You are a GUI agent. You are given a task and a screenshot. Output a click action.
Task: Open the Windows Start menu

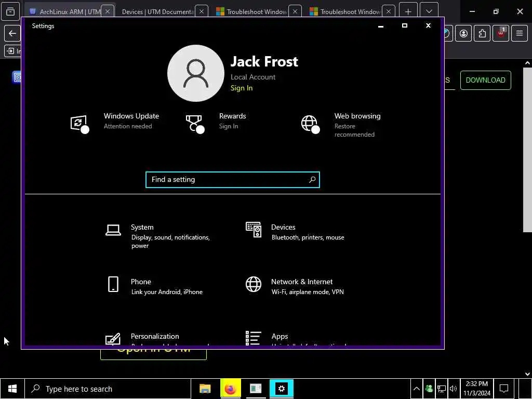pyautogui.click(x=12, y=389)
